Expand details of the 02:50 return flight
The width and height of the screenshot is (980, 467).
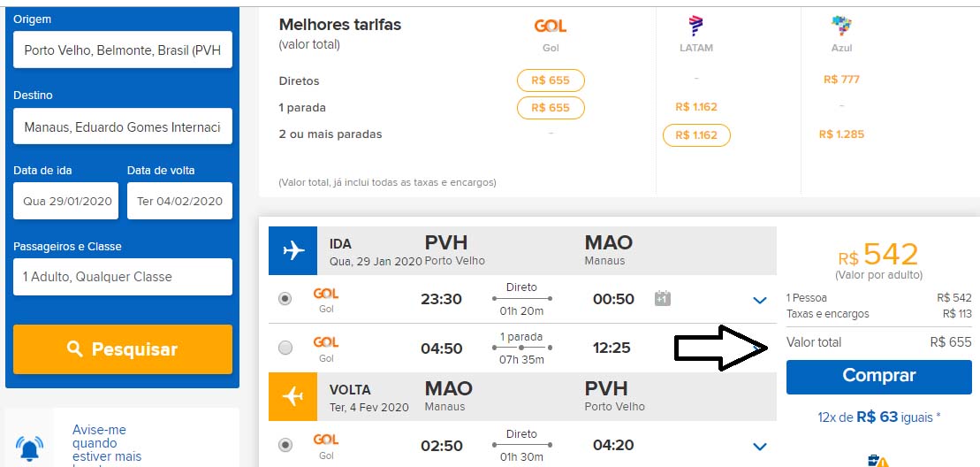pyautogui.click(x=759, y=447)
